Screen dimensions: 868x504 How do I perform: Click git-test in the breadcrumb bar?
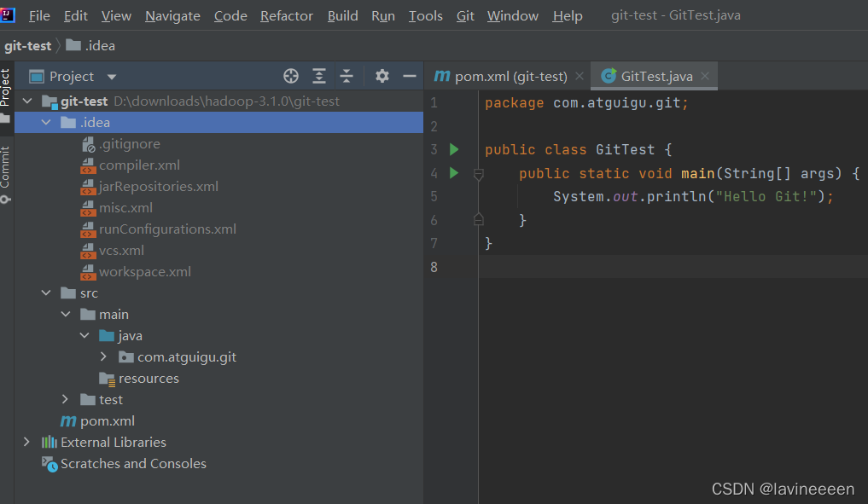click(27, 45)
